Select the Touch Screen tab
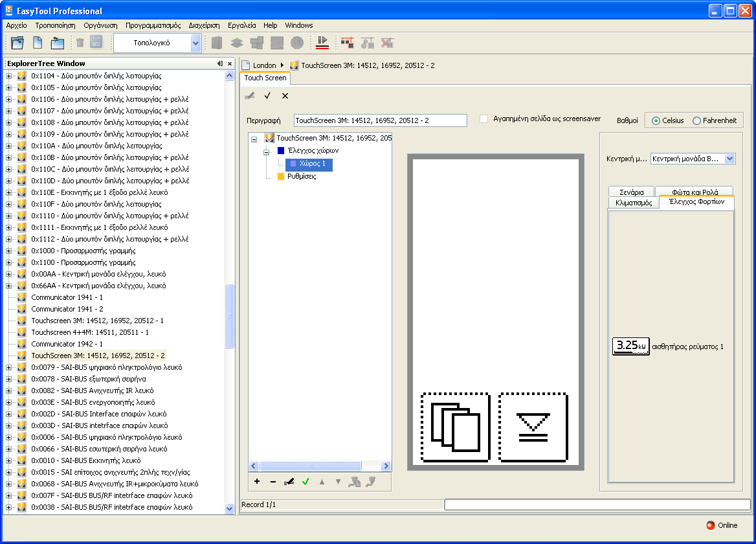 [x=265, y=78]
